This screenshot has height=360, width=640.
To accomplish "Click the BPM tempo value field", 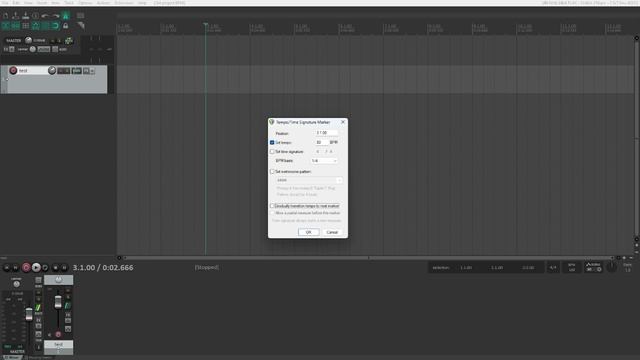I will pyautogui.click(x=321, y=142).
